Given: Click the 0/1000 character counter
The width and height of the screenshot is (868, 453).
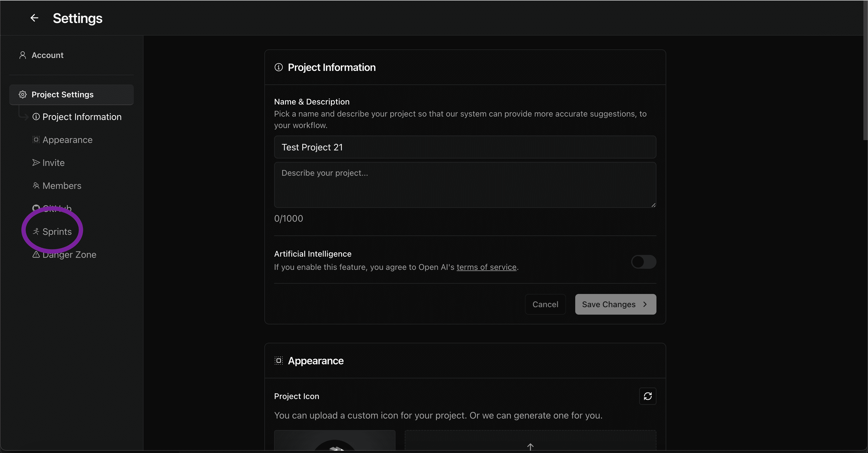Looking at the screenshot, I should click(x=288, y=219).
